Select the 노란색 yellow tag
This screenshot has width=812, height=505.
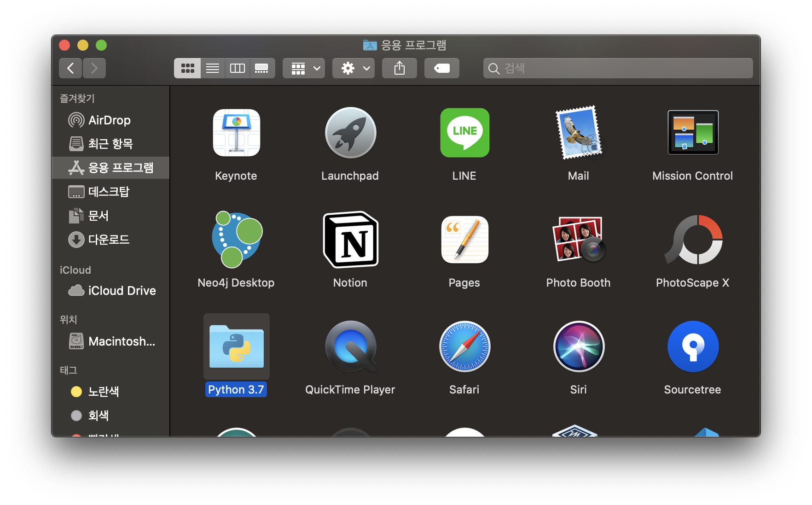(110, 392)
